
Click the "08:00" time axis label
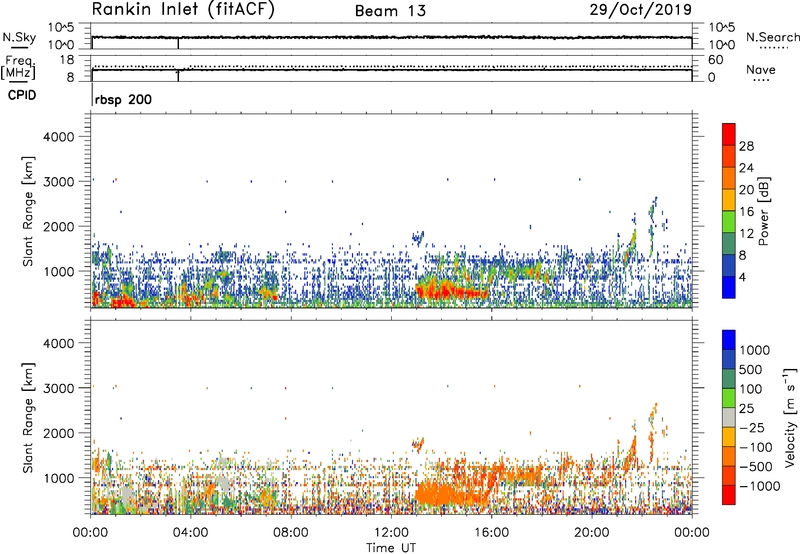point(291,533)
